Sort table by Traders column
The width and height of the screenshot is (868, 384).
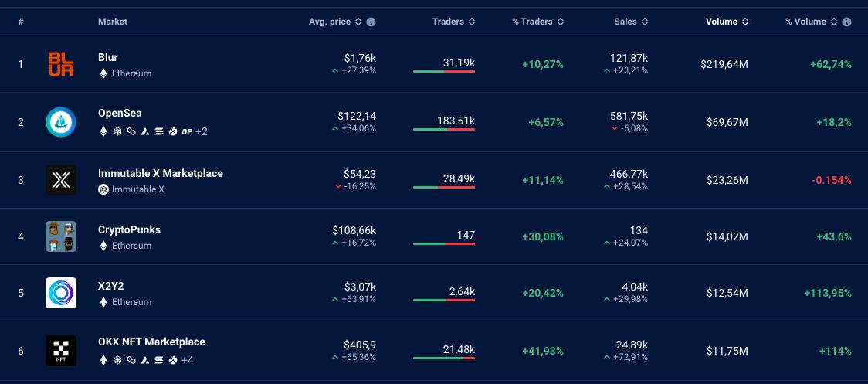(x=453, y=22)
